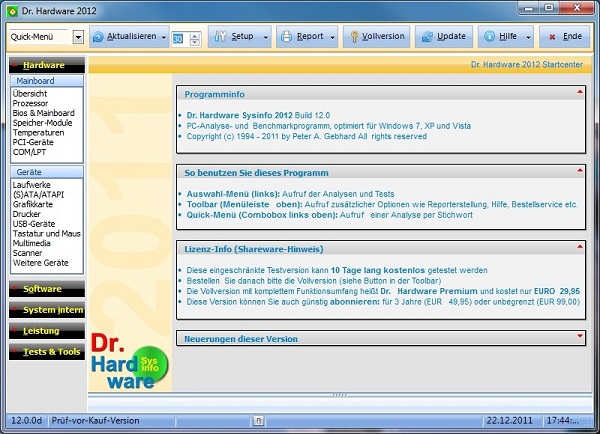
Task: Click the Setup tools icon
Action: tap(220, 36)
